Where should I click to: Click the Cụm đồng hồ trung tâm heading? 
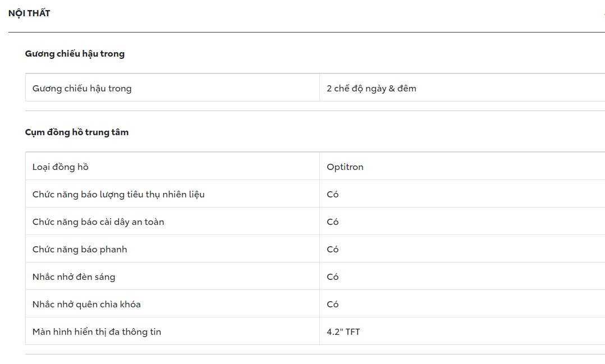coord(77,132)
